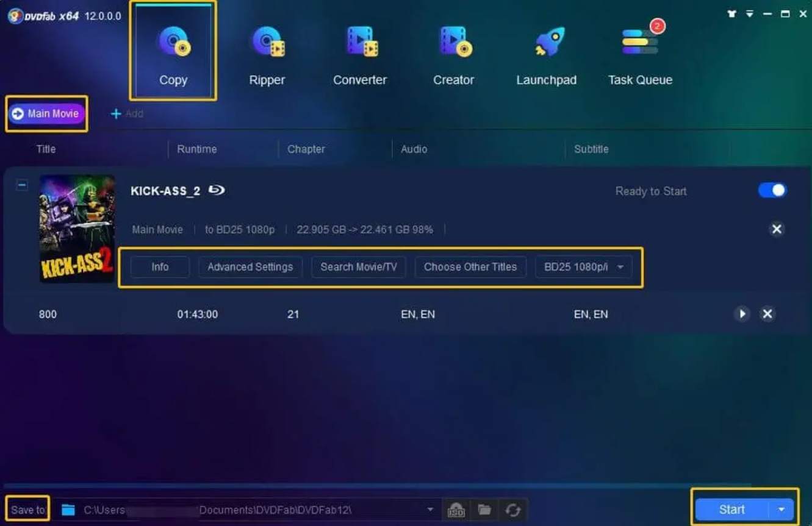Screen dimensions: 812x526
Task: Click Choose Other Titles
Action: 470,267
